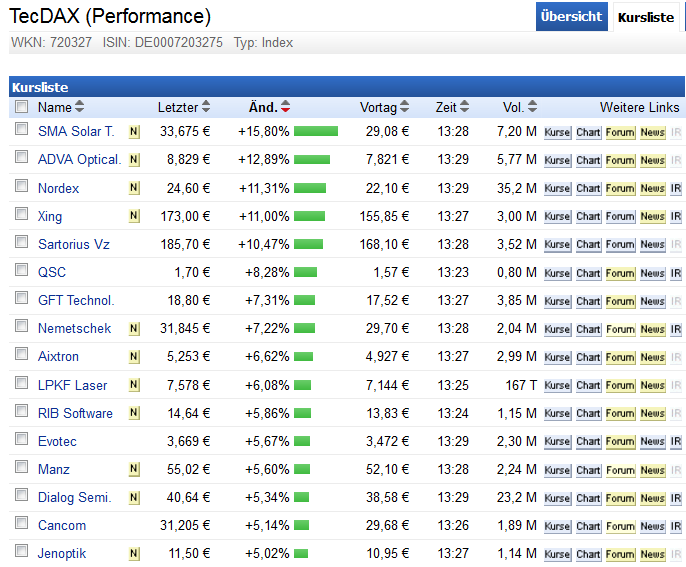
Task: Open the Forum button for GFT Technol.
Action: tap(620, 301)
